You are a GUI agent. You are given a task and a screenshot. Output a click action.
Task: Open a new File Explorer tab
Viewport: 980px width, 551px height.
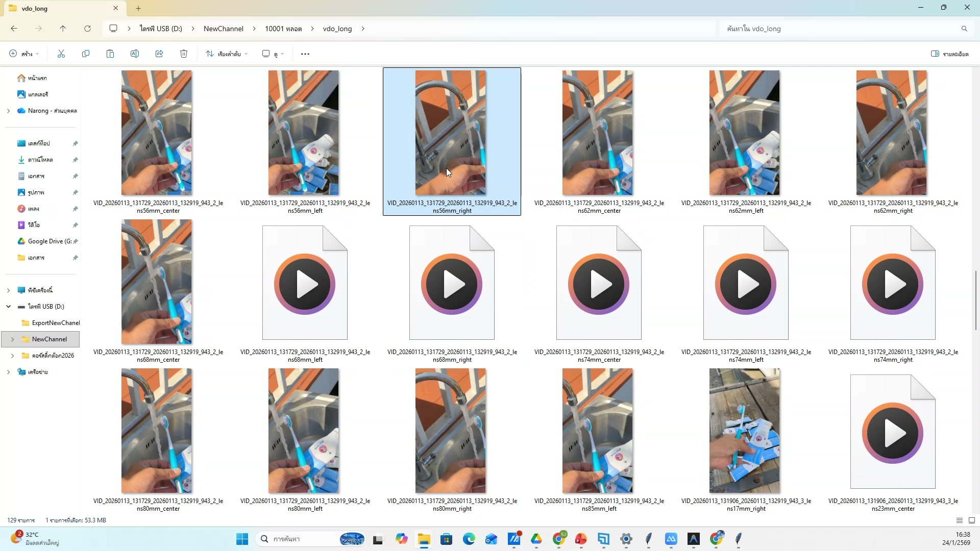pyautogui.click(x=138, y=8)
